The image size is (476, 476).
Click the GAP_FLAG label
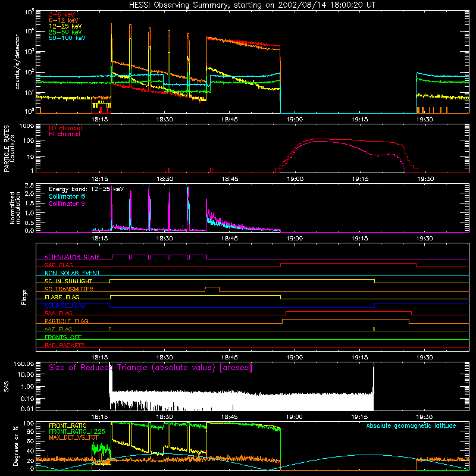click(58, 265)
